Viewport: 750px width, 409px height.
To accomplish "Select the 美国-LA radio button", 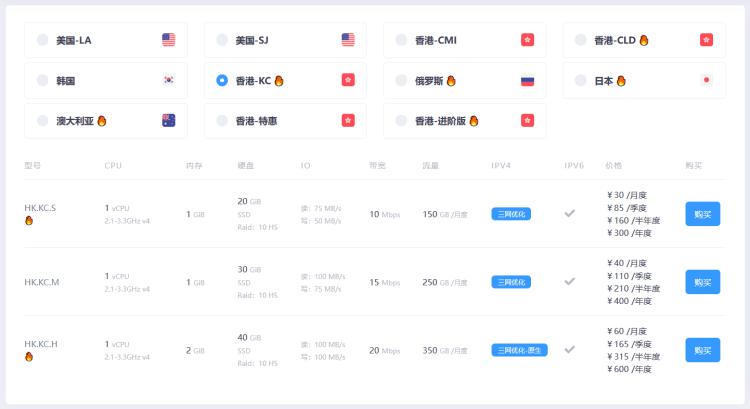I will point(43,40).
